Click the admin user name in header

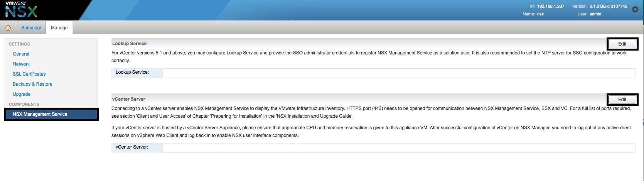tap(595, 14)
